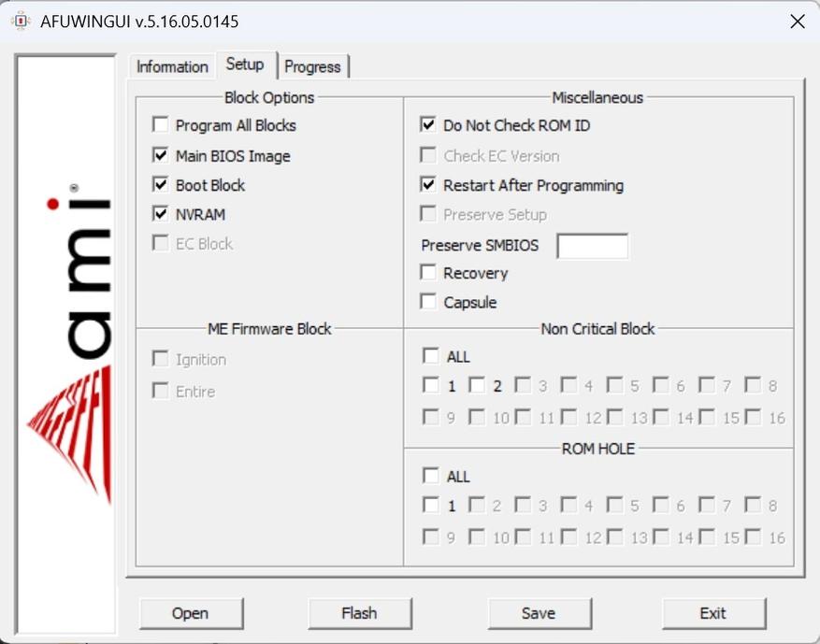Tick the Capsule checkbox
Viewport: 820px width, 644px height.
coord(428,301)
